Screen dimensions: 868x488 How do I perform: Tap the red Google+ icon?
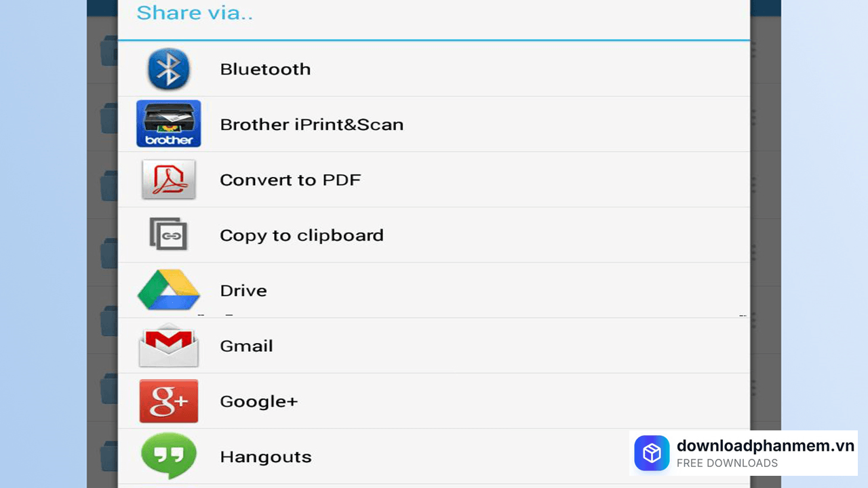(x=169, y=401)
